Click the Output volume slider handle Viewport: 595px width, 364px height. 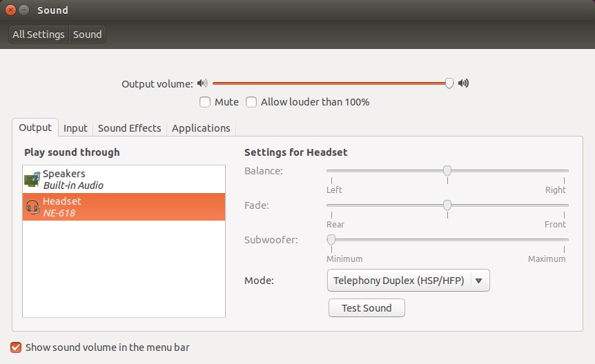pyautogui.click(x=449, y=83)
